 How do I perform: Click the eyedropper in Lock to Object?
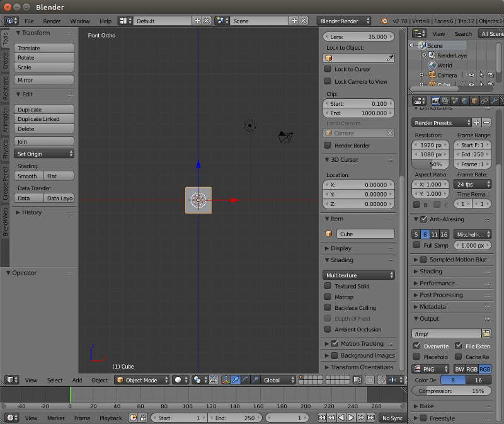pos(389,58)
